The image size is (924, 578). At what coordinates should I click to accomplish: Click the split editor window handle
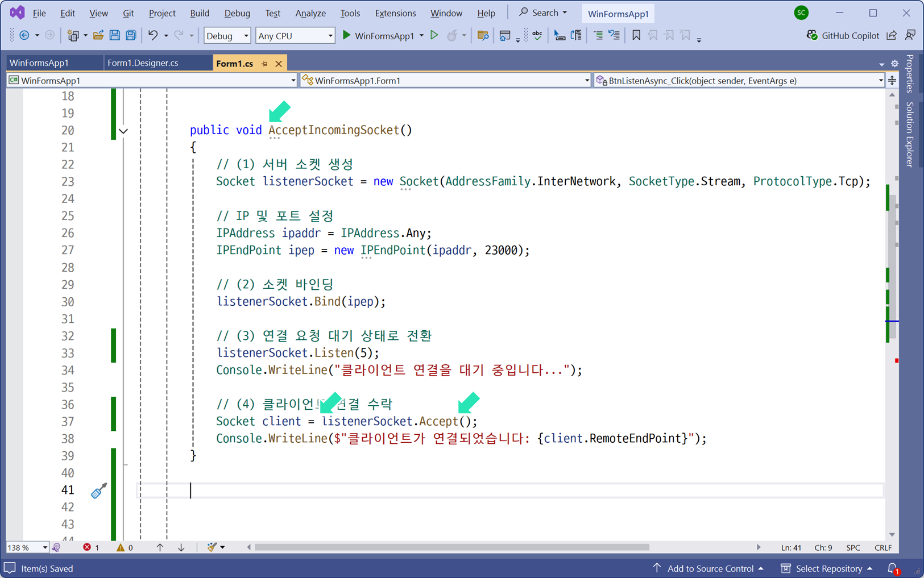[892, 80]
